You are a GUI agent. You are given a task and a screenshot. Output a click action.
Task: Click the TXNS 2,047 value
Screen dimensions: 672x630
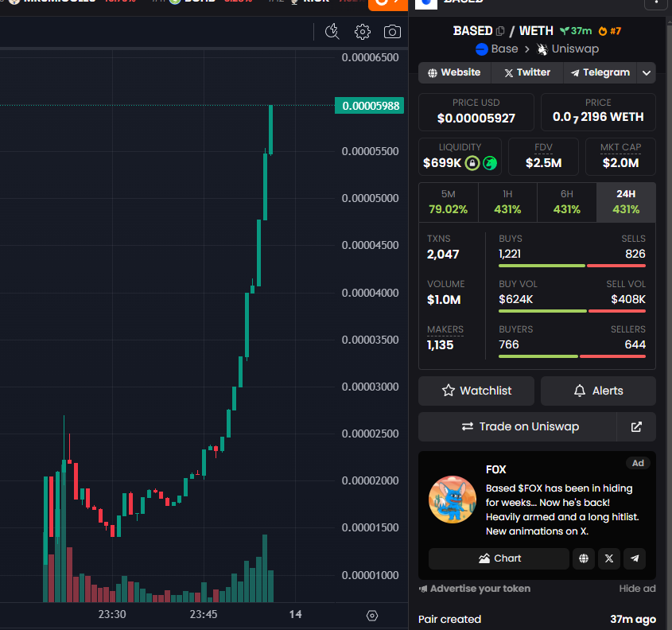[x=443, y=255]
